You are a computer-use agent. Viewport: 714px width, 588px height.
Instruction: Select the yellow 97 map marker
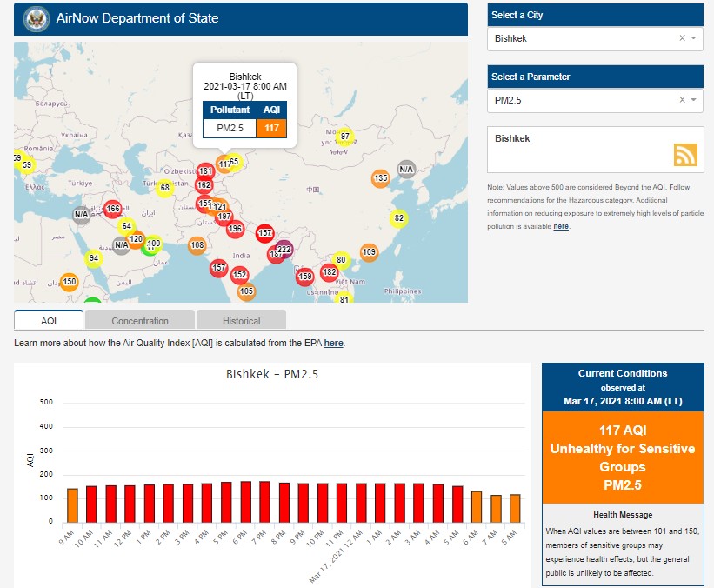344,137
